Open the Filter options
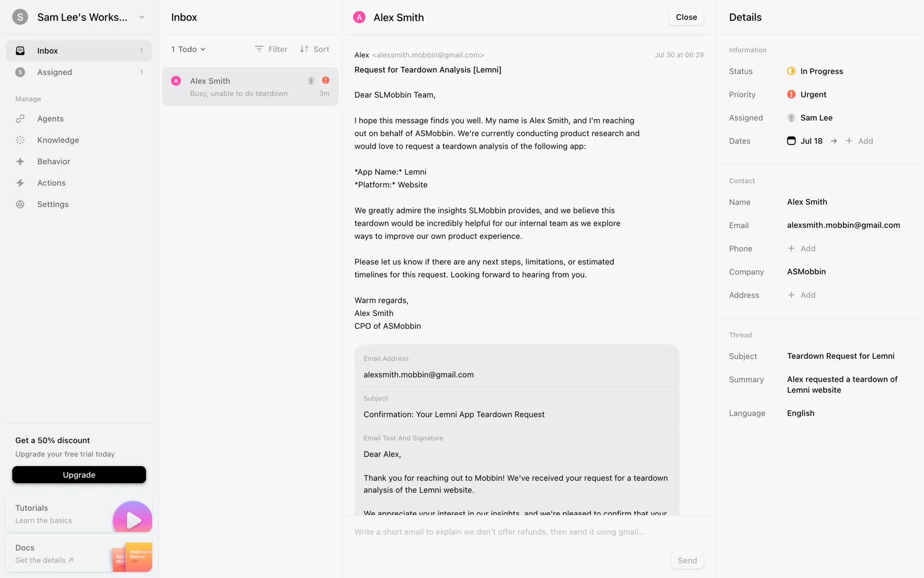The width and height of the screenshot is (924, 578). click(x=271, y=49)
